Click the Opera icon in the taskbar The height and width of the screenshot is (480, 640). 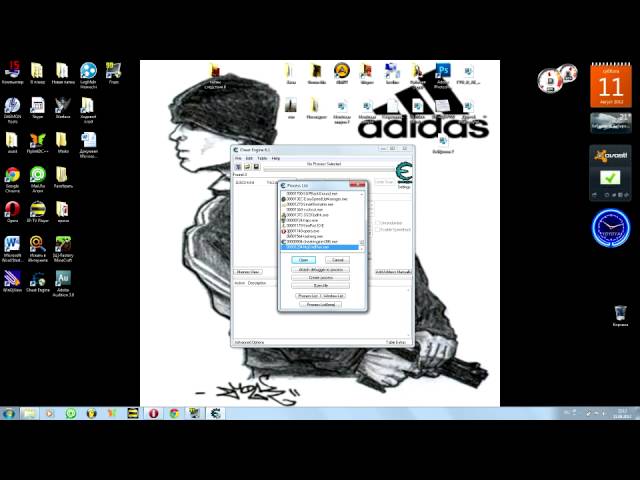click(x=153, y=413)
